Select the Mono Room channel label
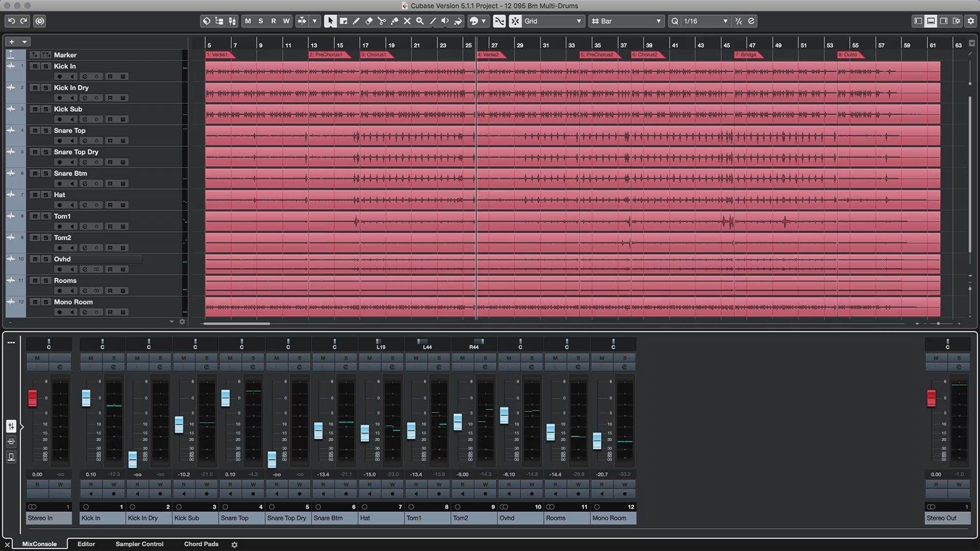The width and height of the screenshot is (980, 551). pos(613,518)
